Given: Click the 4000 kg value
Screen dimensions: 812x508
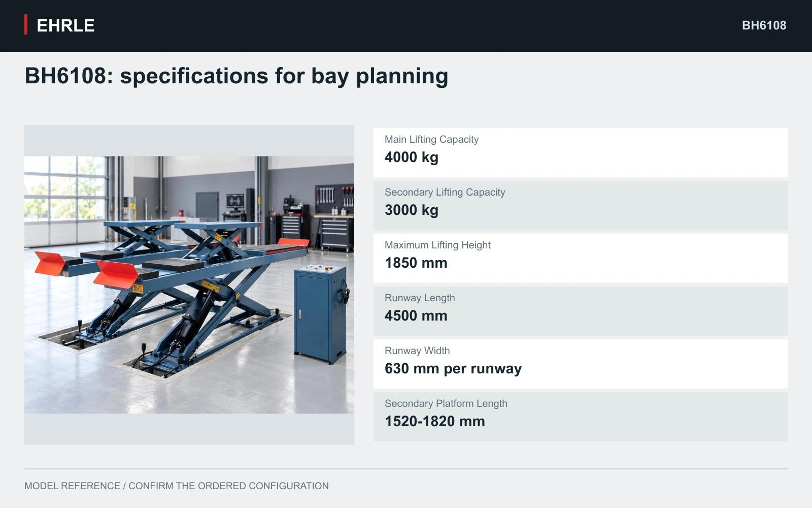Looking at the screenshot, I should [x=412, y=157].
